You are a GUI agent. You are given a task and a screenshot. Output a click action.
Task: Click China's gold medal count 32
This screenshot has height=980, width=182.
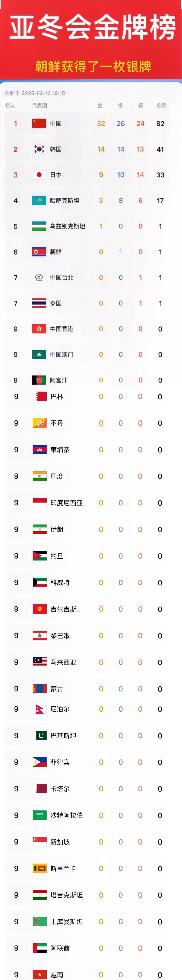click(101, 123)
